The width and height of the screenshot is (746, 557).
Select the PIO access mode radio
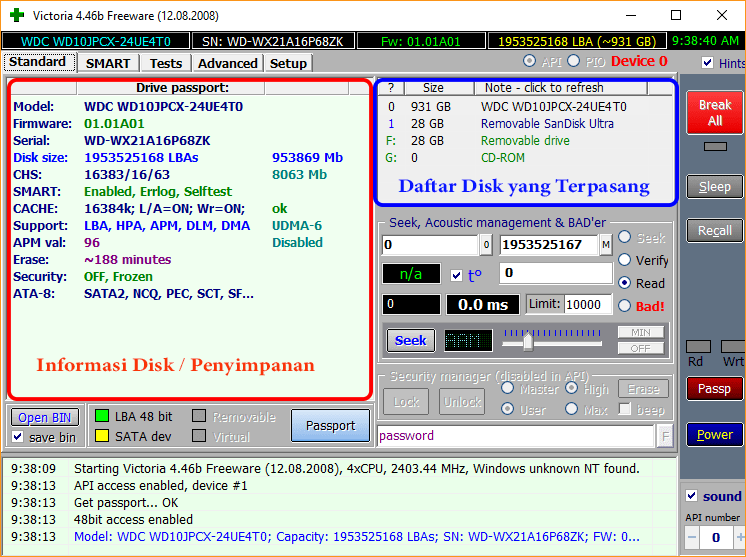pos(573,61)
